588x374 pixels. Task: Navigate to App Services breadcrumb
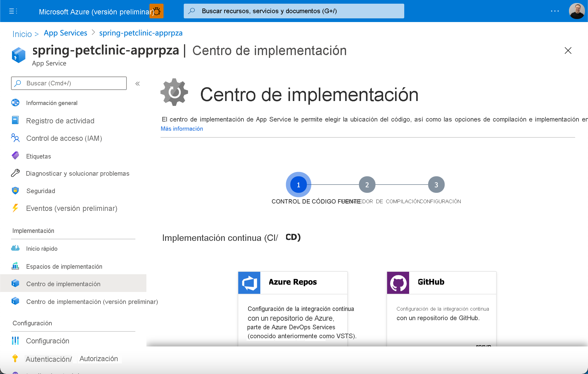(65, 33)
